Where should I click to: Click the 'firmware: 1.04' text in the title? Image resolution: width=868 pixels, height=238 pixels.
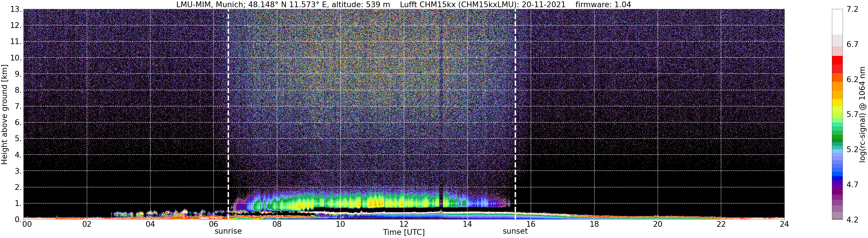coord(603,4)
